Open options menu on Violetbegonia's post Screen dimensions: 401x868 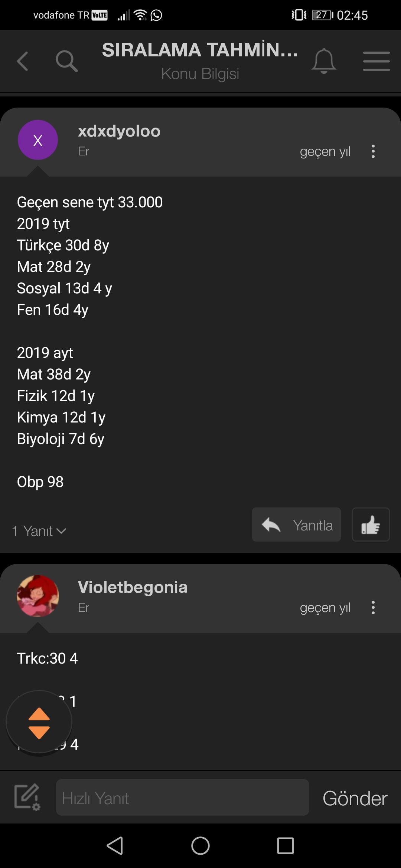[373, 608]
